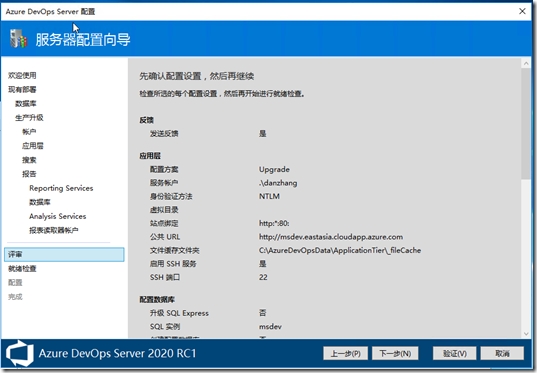Click the 服务器配置向导 banner title
Screen dimensions: 537x373
tap(83, 39)
